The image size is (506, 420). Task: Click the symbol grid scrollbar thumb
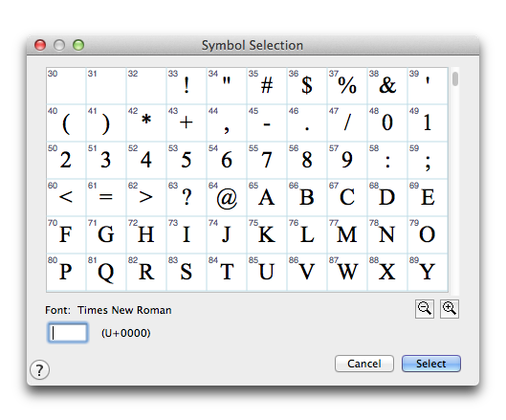(455, 79)
